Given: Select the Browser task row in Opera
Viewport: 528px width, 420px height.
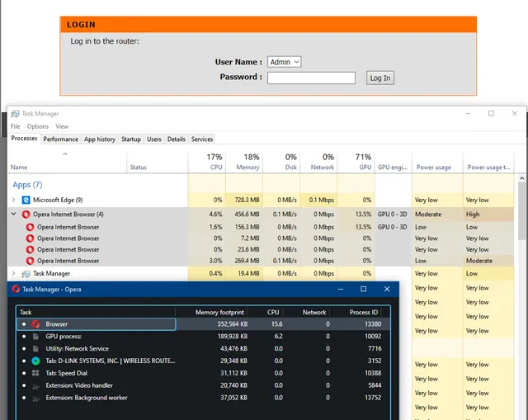Looking at the screenshot, I should (204, 324).
